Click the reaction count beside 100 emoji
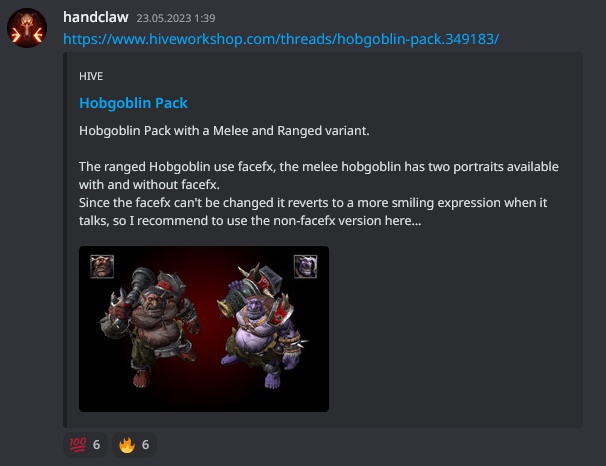This screenshot has width=606, height=466. (97, 445)
